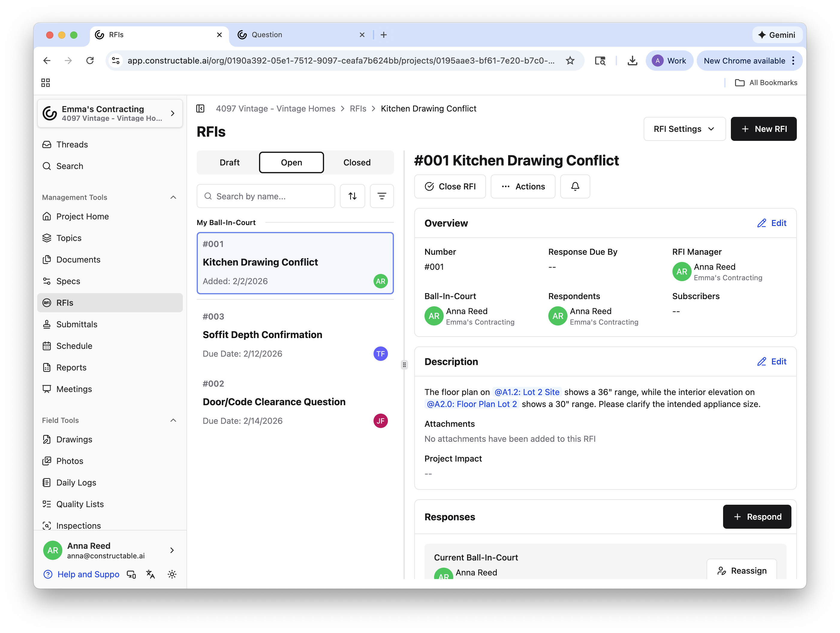The image size is (840, 633).
Task: Open Specs in sidebar
Action: (110, 281)
